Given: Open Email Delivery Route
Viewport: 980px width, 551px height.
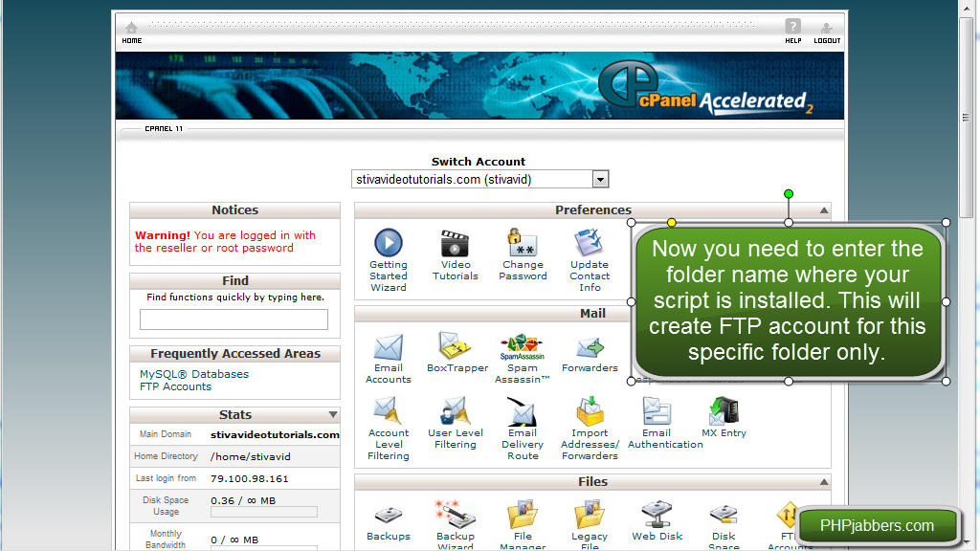Looking at the screenshot, I should point(523,430).
